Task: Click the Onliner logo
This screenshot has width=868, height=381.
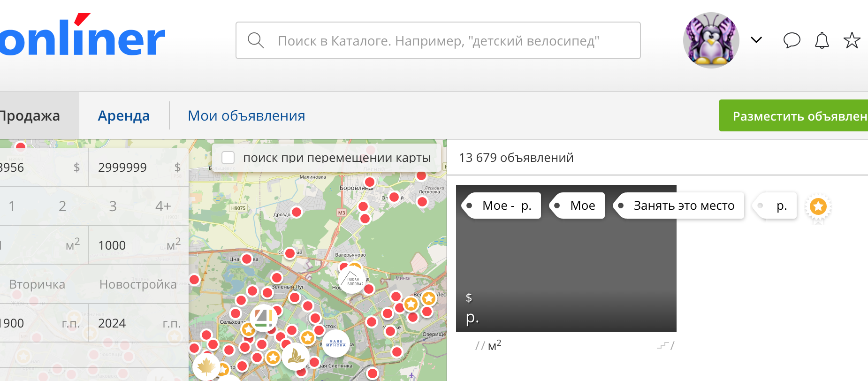Action: [83, 35]
